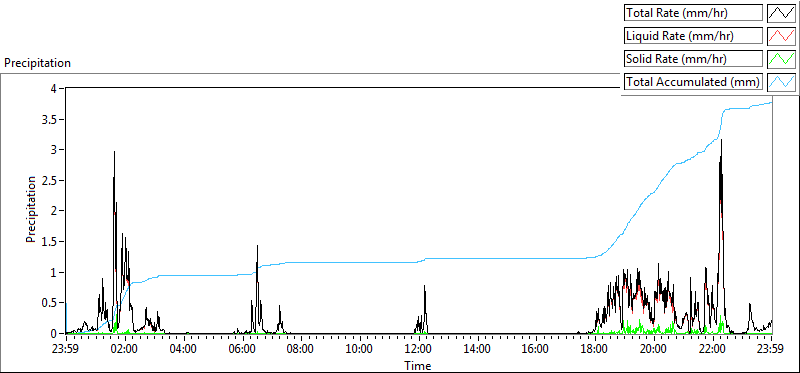Select the 'Total Rate (mm/hr)' legend label
The width and height of the screenshot is (800, 373).
[693, 13]
